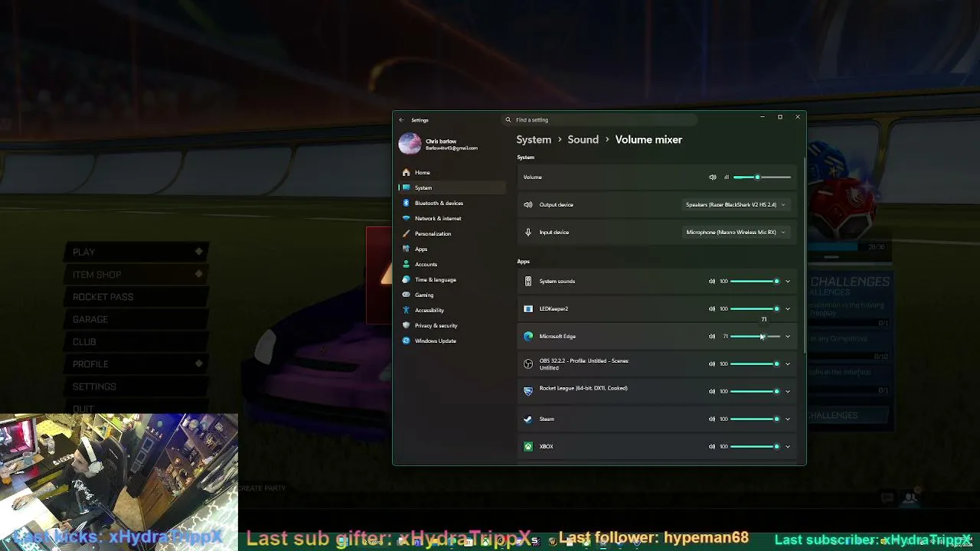Go back using the Settings back arrow
Image resolution: width=980 pixels, height=551 pixels.
[x=401, y=120]
